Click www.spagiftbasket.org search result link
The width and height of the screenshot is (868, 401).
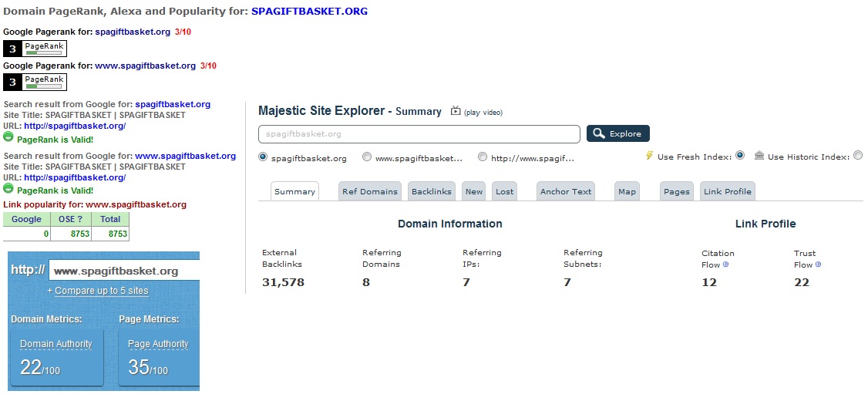click(x=186, y=157)
